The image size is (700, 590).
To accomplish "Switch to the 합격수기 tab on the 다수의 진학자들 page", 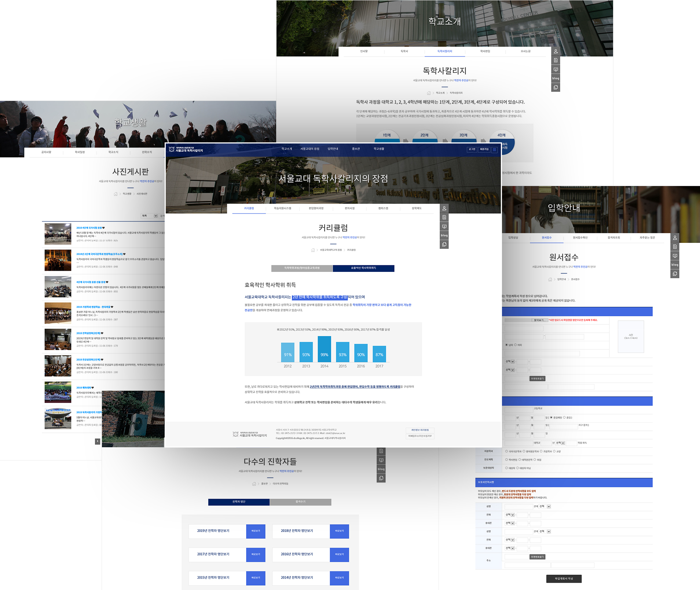I will point(301,502).
